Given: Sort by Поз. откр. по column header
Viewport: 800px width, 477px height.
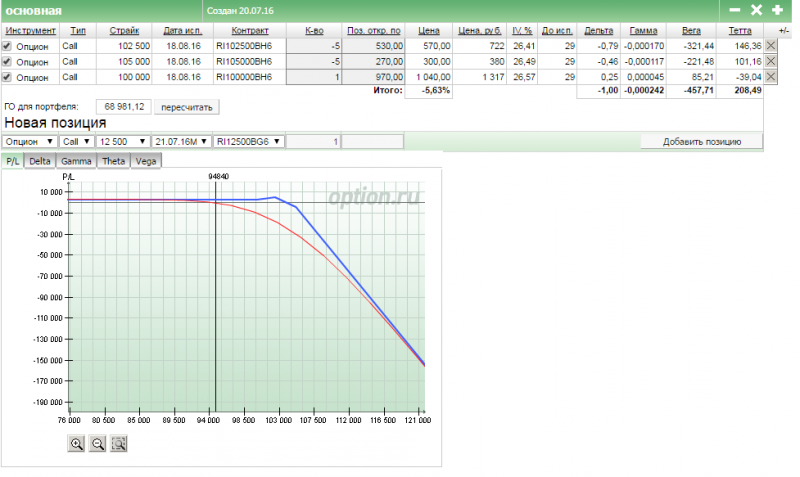Looking at the screenshot, I should click(x=373, y=31).
